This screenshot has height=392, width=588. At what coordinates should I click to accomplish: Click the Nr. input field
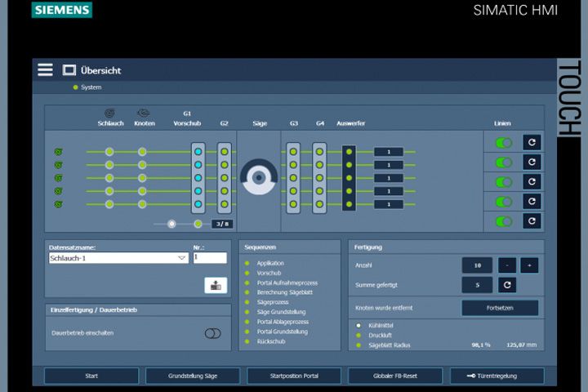tap(210, 257)
